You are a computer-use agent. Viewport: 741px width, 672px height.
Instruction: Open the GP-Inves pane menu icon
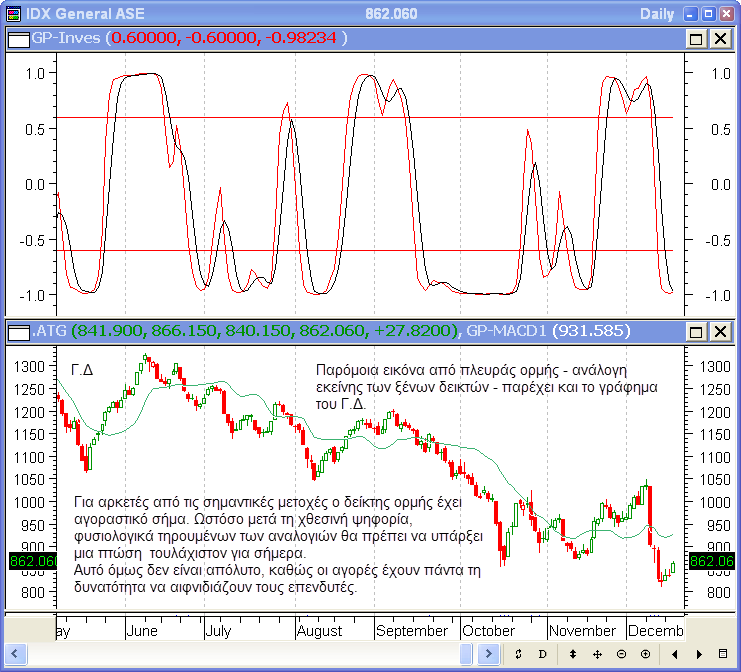[19, 39]
